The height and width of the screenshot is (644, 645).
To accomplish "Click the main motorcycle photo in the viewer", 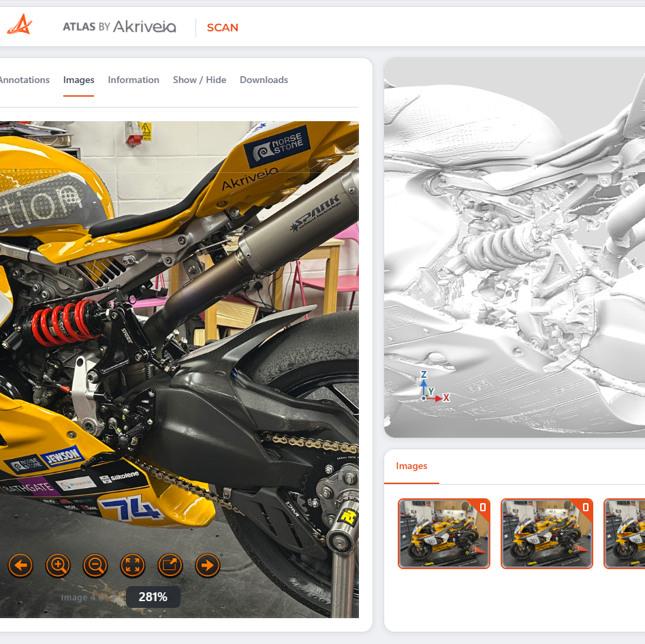I will [179, 369].
